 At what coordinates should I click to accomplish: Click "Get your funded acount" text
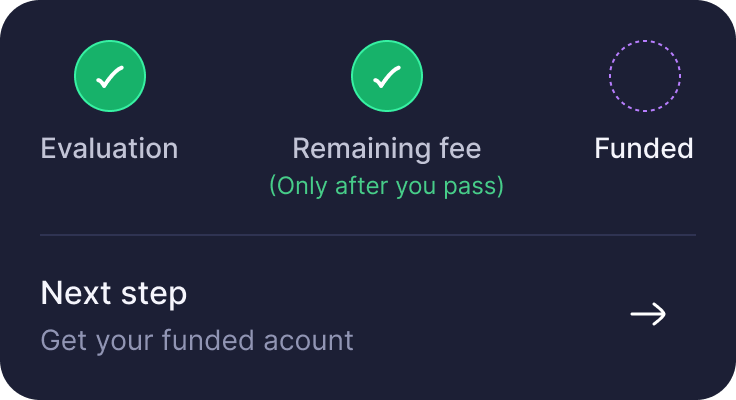[197, 341]
